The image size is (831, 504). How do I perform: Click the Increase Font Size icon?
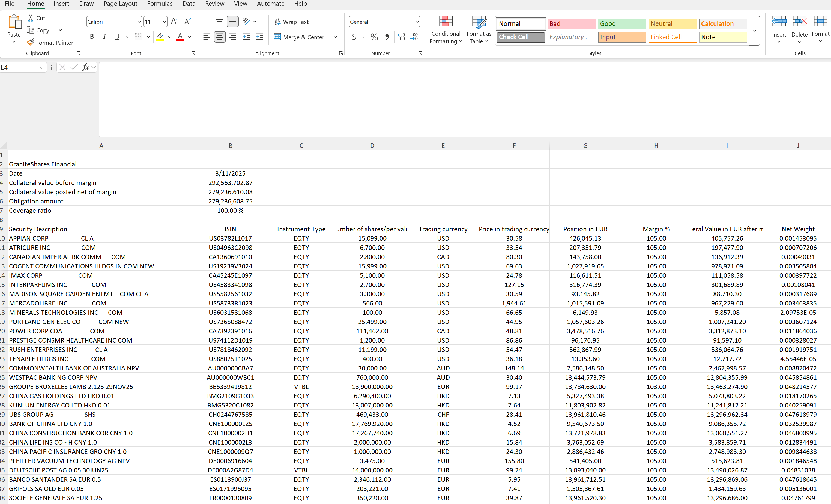pos(174,22)
